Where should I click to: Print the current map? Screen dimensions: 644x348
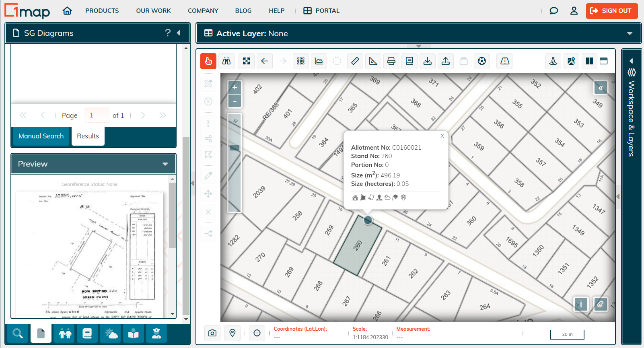coord(391,61)
